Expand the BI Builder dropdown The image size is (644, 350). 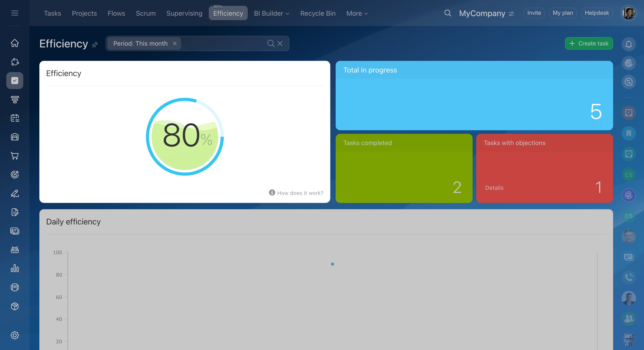[271, 13]
